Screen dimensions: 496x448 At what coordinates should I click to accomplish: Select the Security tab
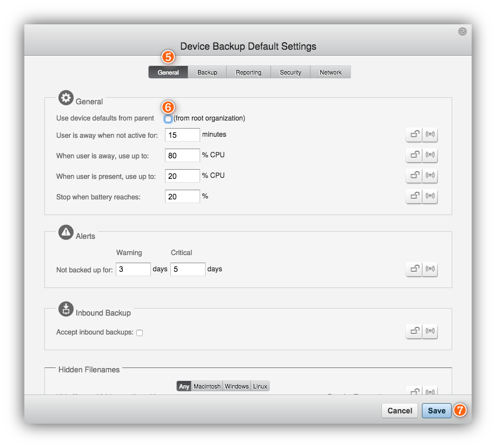[290, 72]
